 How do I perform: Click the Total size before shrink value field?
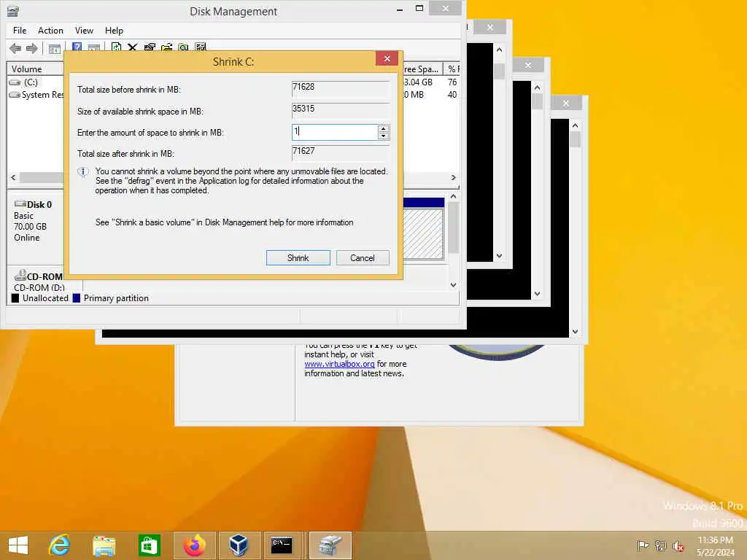click(340, 88)
